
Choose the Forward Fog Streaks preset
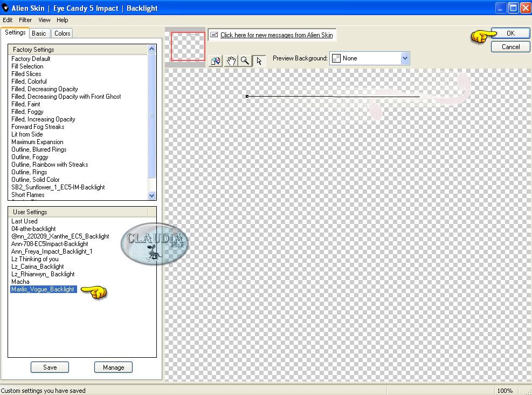click(x=38, y=127)
